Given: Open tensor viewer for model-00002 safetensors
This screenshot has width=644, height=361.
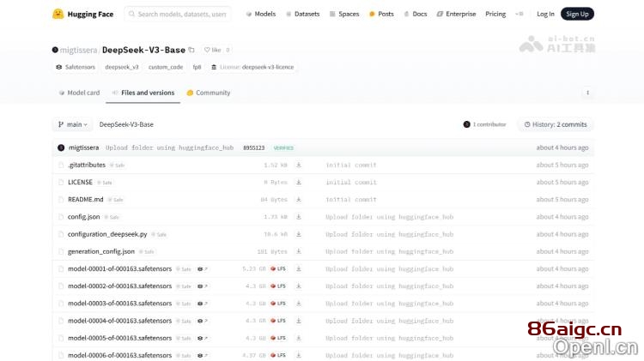Looking at the screenshot, I should coord(202,286).
